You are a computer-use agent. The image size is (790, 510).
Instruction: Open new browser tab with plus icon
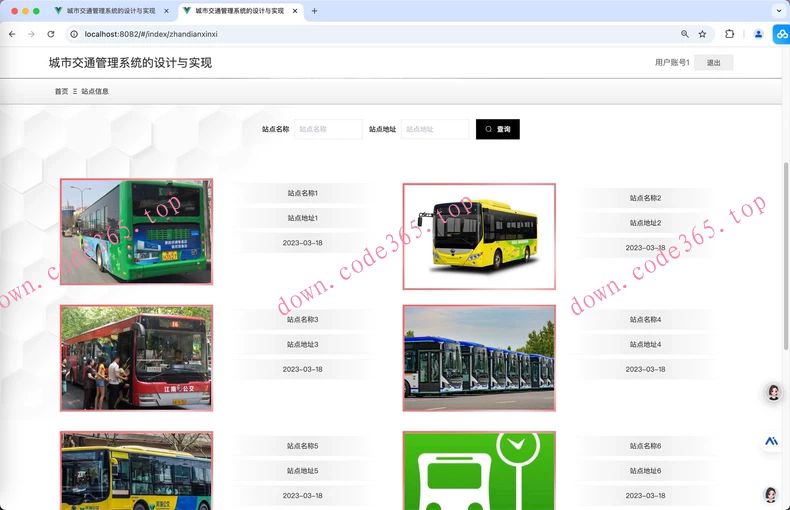click(x=314, y=11)
